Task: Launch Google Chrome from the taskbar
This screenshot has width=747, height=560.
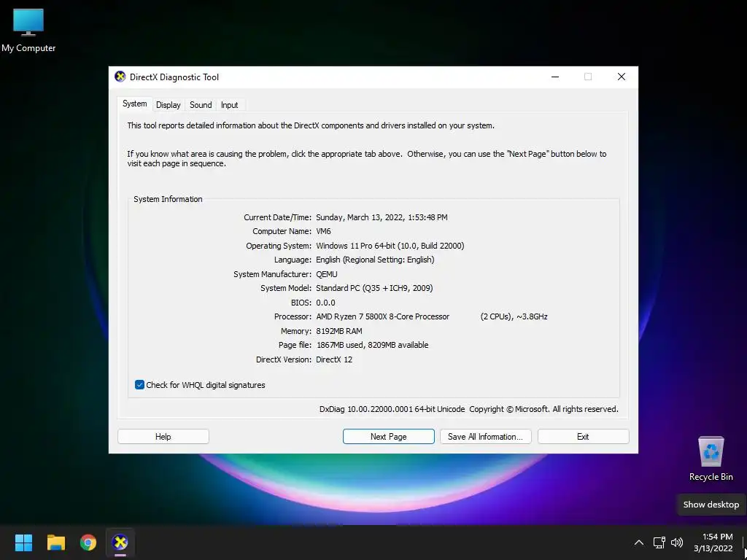Action: 88,542
